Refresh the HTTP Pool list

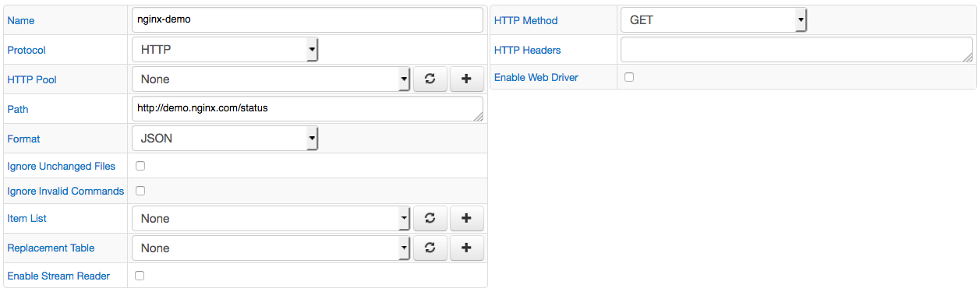430,79
